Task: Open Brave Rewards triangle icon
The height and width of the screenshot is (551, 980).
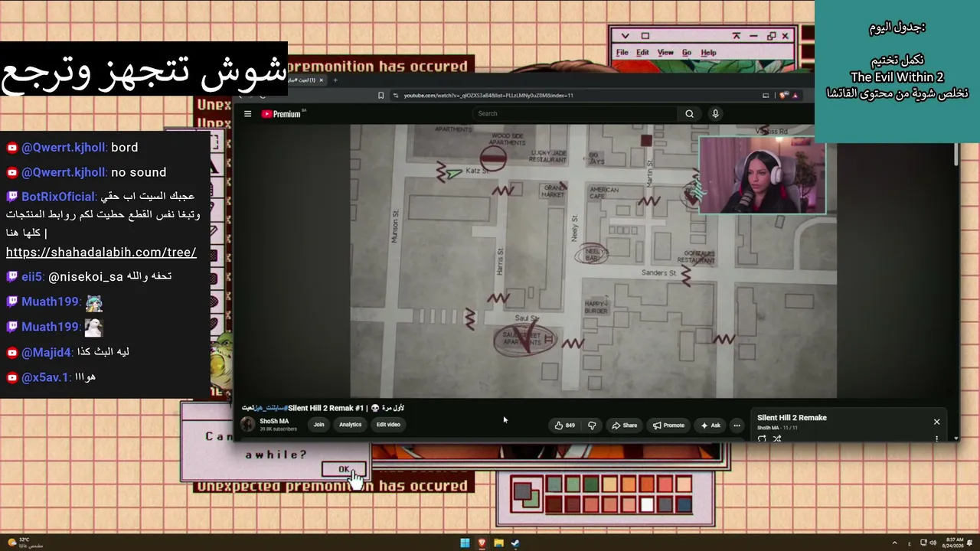Action: [795, 96]
